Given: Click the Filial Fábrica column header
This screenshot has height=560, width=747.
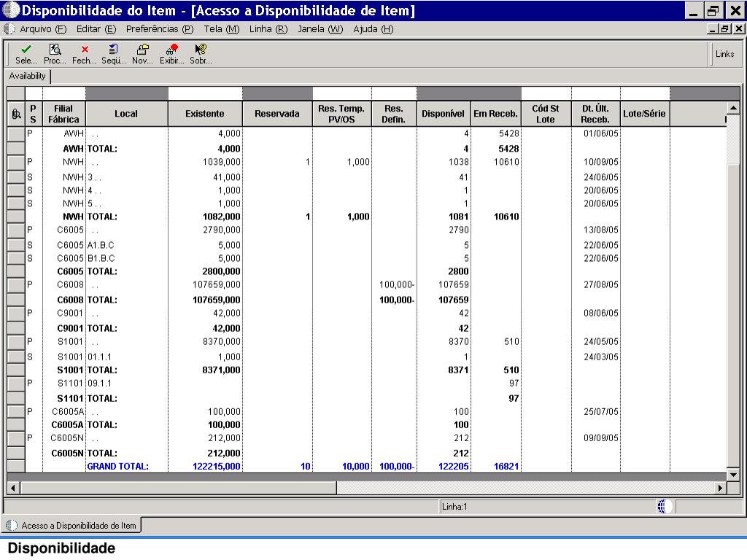Looking at the screenshot, I should (x=63, y=114).
